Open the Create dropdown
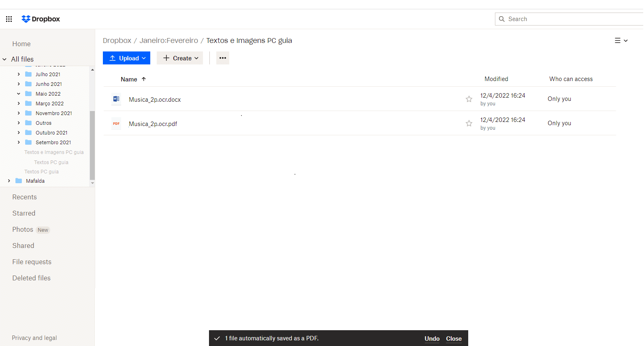644x346 pixels. [x=180, y=58]
